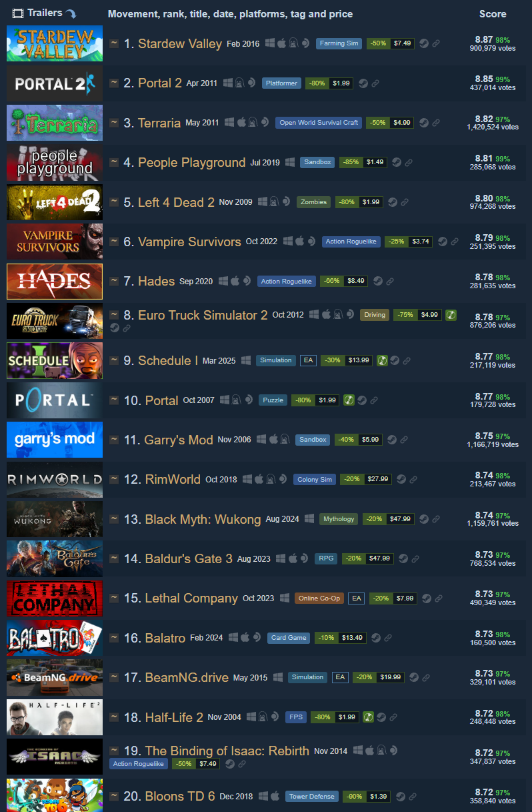The height and width of the screenshot is (812, 532).
Task: Open Stardew Valley's Steam store icon
Action: click(x=424, y=43)
